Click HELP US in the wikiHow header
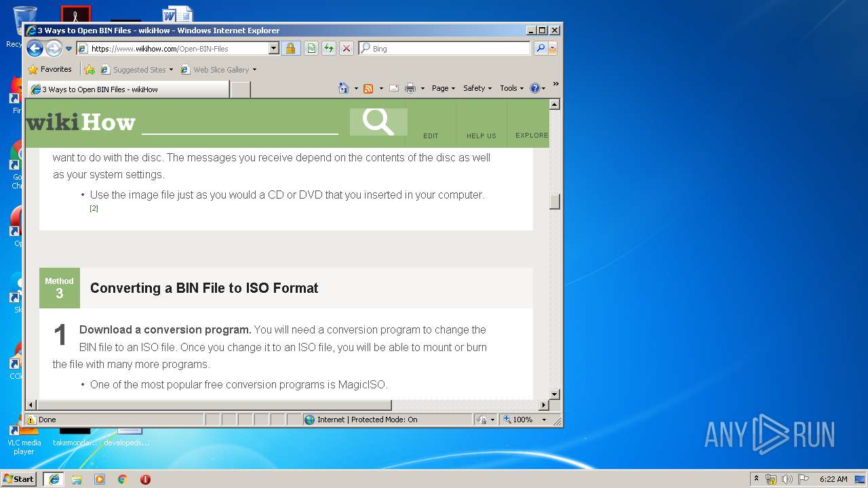868x488 pixels. (481, 136)
